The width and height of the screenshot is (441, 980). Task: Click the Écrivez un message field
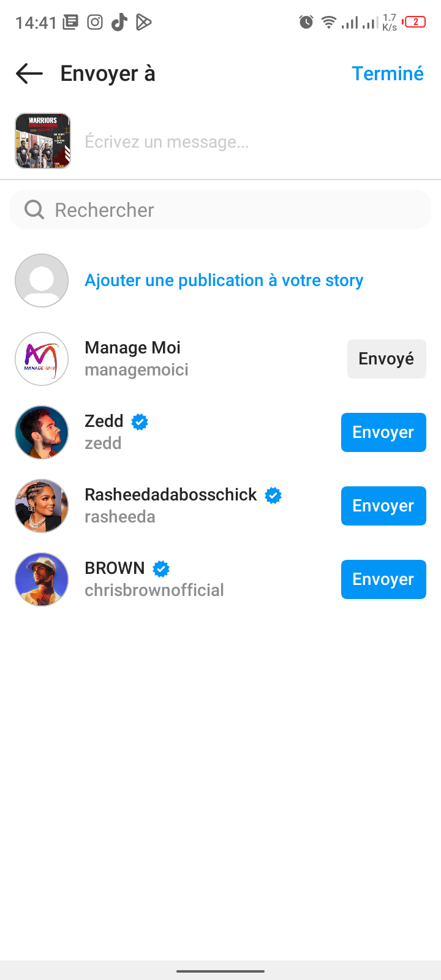pos(245,141)
